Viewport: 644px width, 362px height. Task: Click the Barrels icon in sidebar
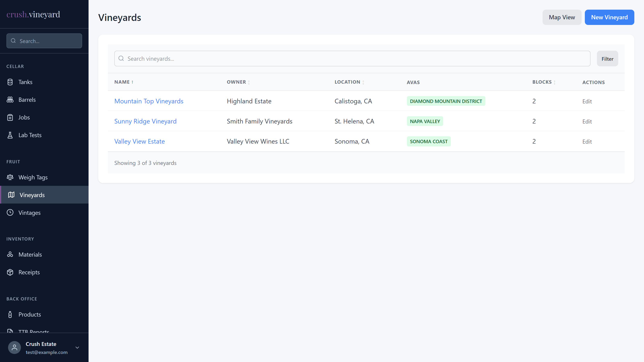coord(10,100)
